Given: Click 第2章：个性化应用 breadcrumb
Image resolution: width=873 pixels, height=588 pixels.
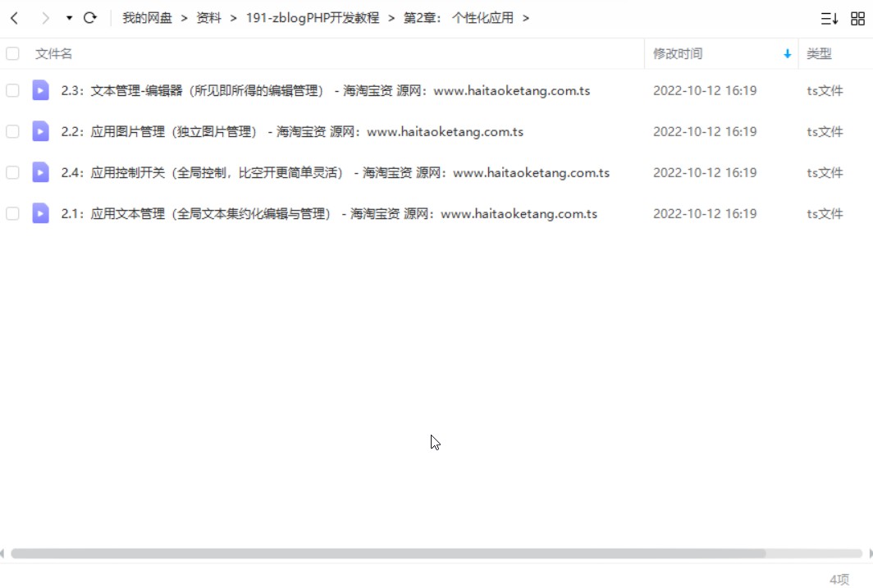Looking at the screenshot, I should pyautogui.click(x=458, y=18).
